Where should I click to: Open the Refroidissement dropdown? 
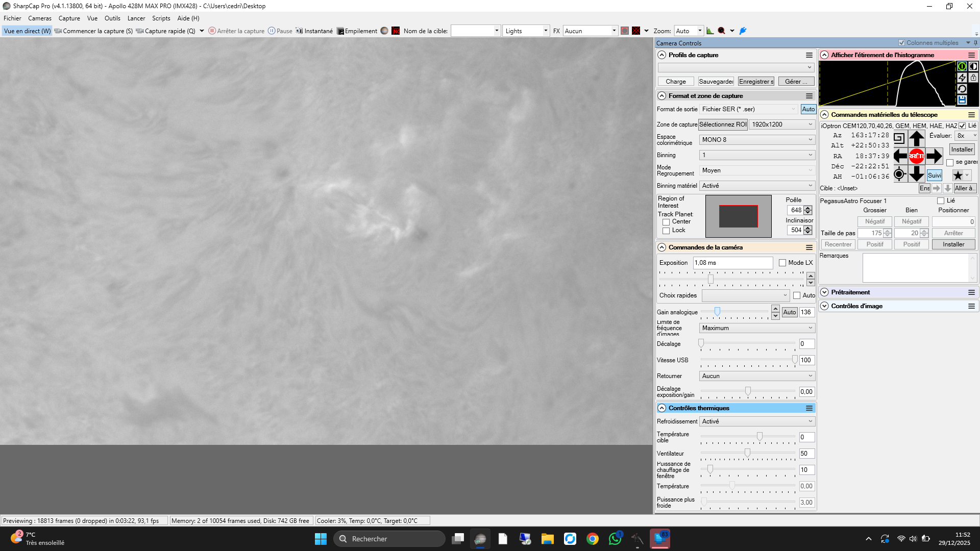click(757, 421)
